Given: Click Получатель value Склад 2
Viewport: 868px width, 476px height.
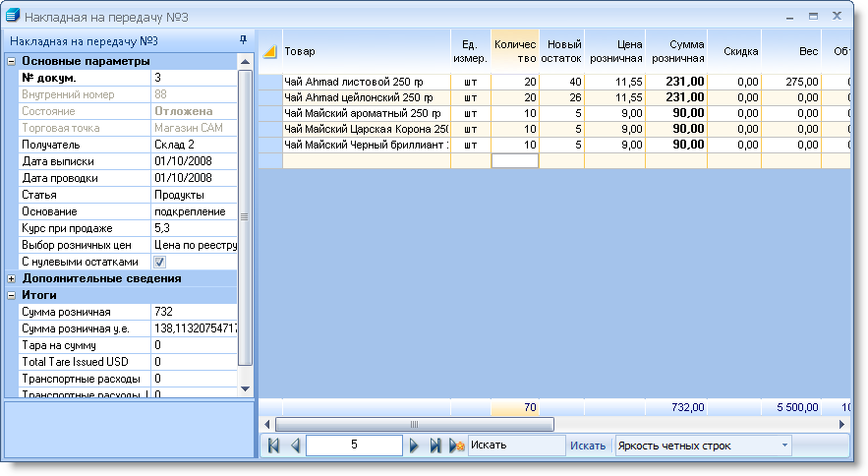Looking at the screenshot, I should [194, 145].
